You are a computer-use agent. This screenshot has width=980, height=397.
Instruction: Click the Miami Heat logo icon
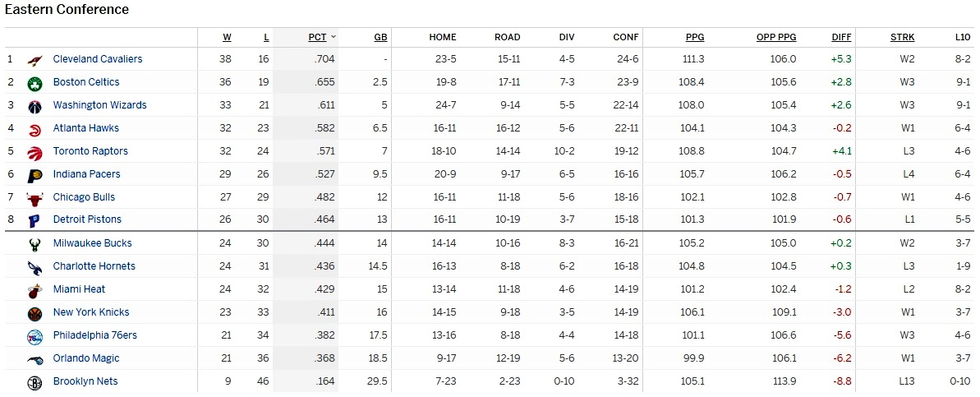(35, 290)
